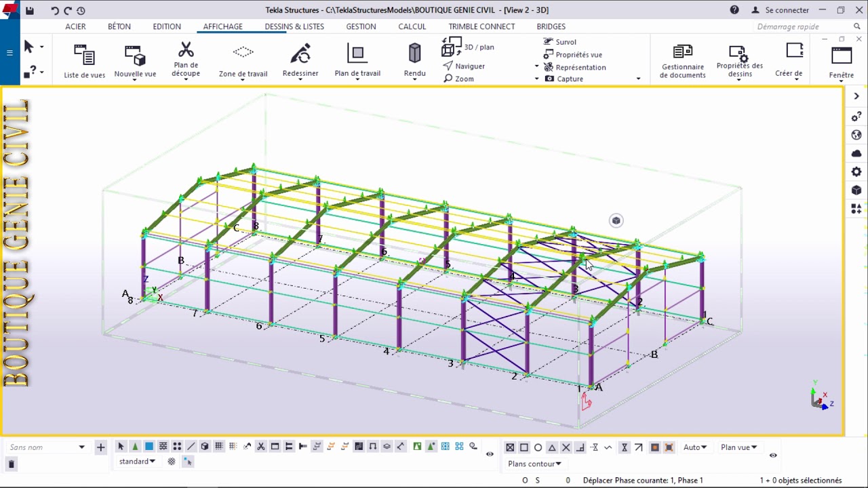
Task: Open the BRIDGES ribbon tab
Action: pos(551,26)
